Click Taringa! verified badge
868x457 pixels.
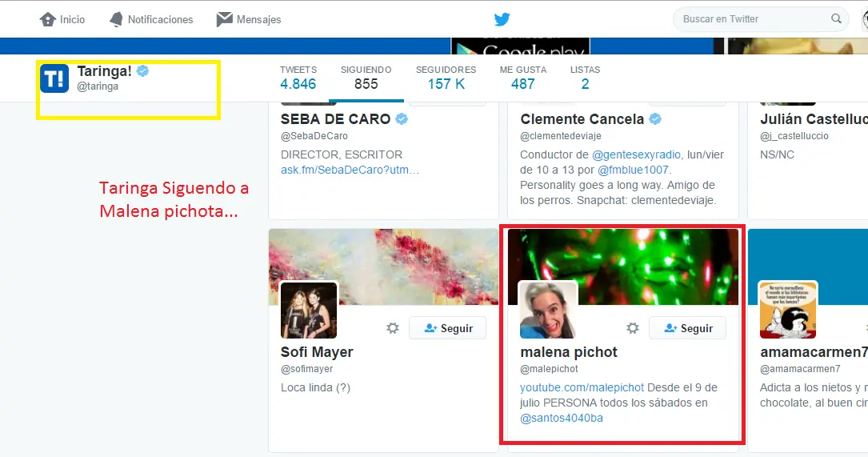point(142,71)
